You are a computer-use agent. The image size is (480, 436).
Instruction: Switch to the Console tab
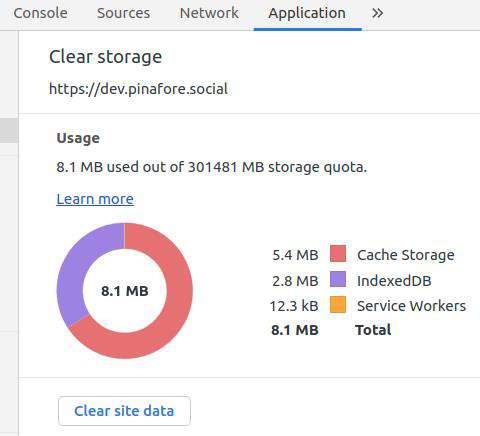point(40,13)
